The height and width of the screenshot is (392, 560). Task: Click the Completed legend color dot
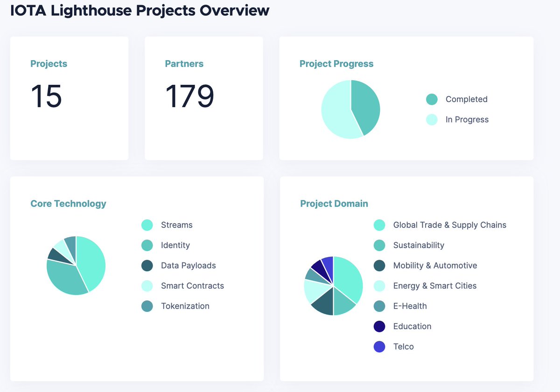(x=432, y=99)
